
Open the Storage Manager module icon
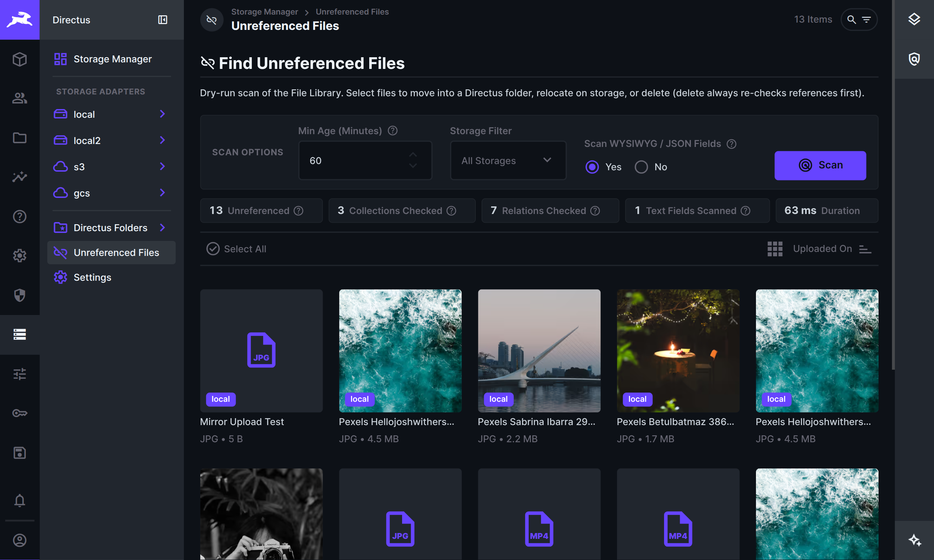point(20,334)
